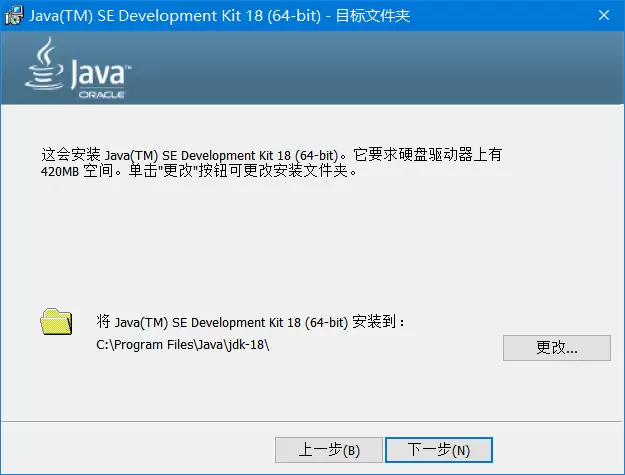Go forward with 下一步(N)

(x=439, y=450)
